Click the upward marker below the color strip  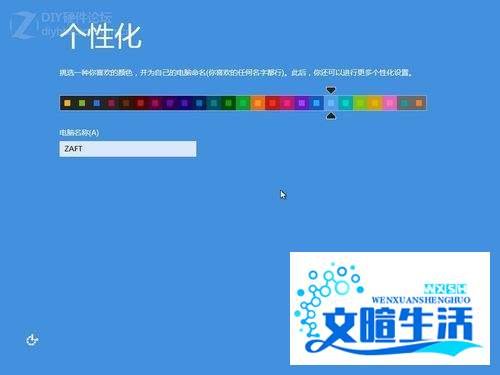pyautogui.click(x=331, y=116)
